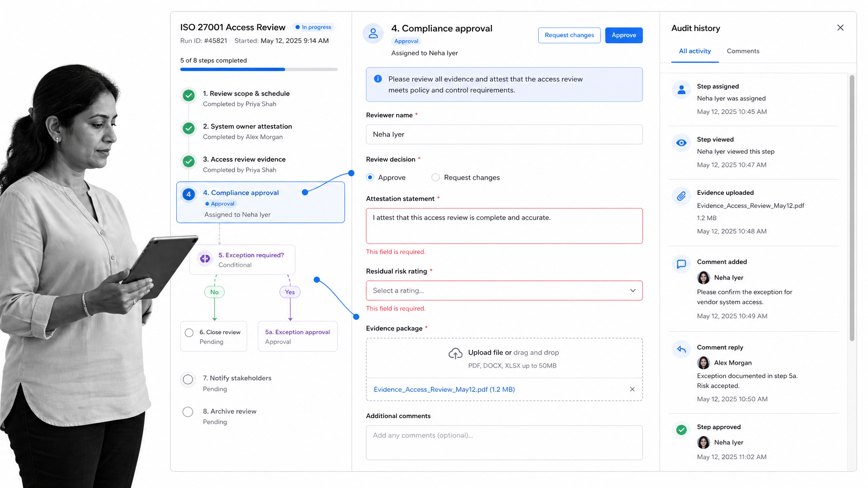Click the Run ID: #45821 text
Image resolution: width=868 pixels, height=488 pixels.
point(203,41)
